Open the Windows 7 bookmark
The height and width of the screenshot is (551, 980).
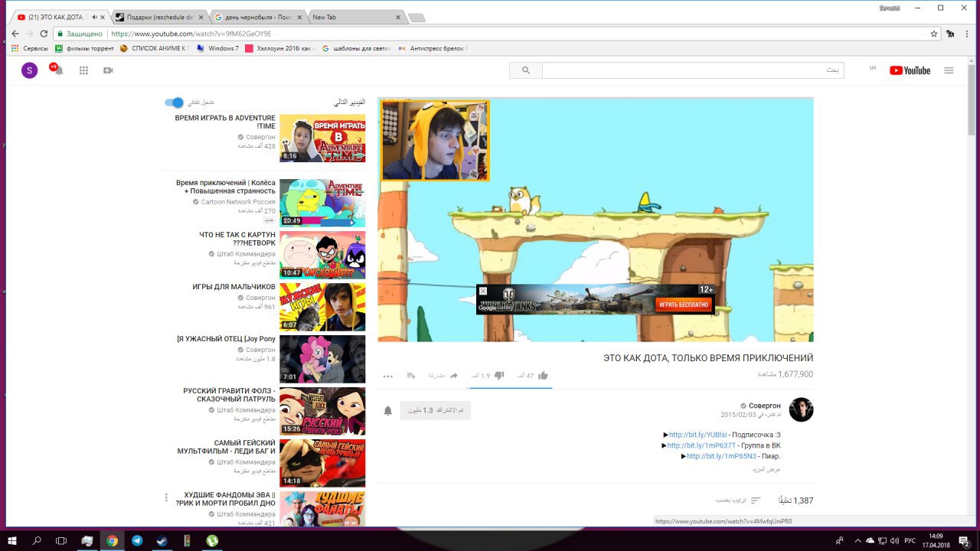217,48
